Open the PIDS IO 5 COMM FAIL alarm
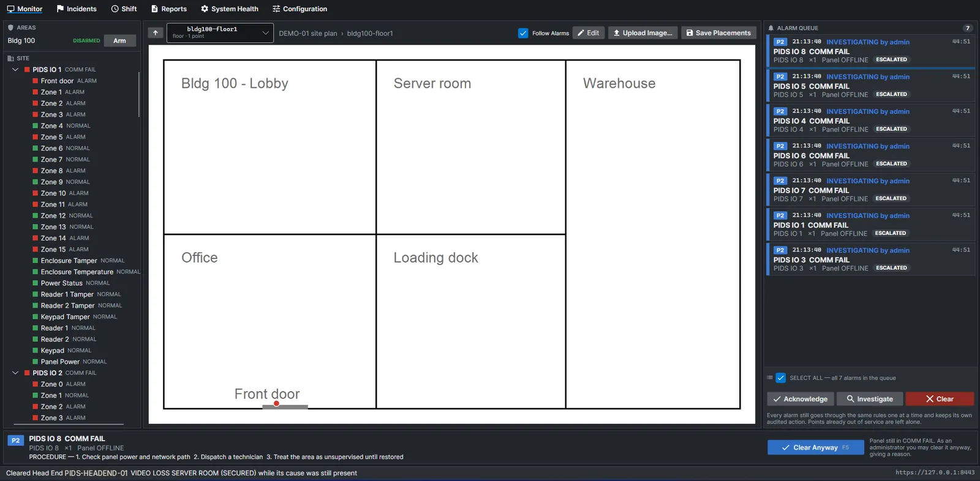 click(870, 86)
